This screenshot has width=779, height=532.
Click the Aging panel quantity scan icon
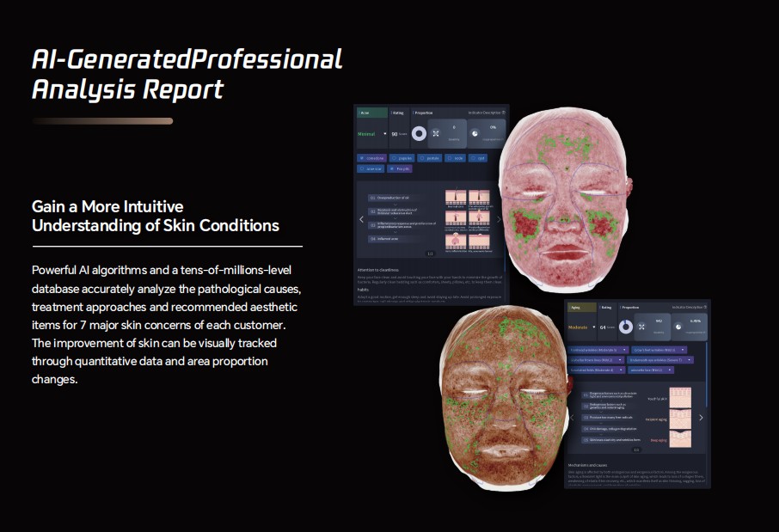tap(641, 327)
